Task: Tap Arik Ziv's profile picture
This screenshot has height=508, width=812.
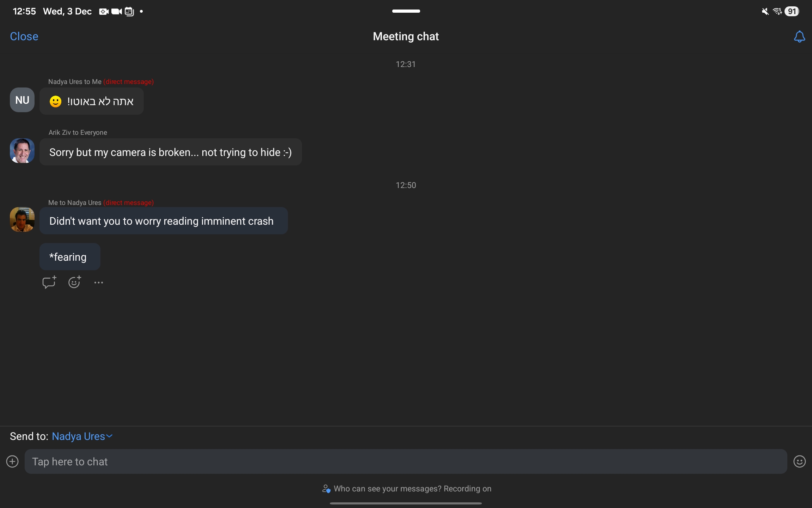Action: click(x=22, y=151)
